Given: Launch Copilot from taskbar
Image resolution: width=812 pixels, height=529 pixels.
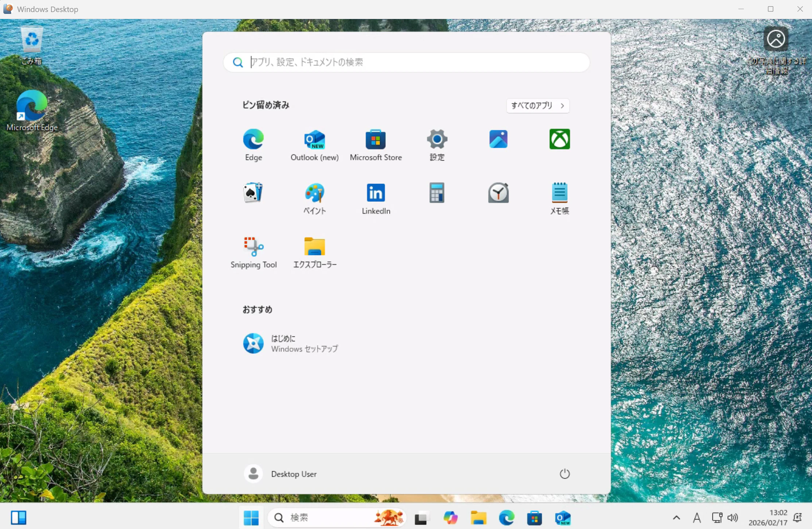Looking at the screenshot, I should 450,517.
